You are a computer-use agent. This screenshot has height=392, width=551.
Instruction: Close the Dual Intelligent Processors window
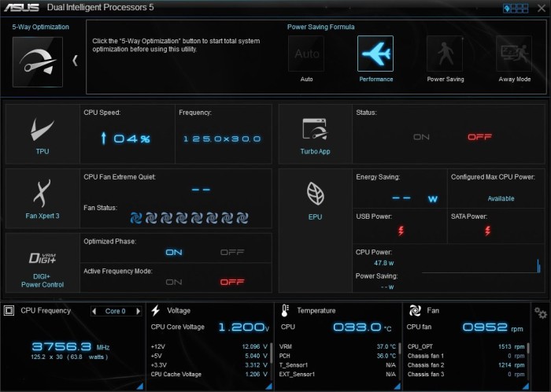(x=542, y=8)
